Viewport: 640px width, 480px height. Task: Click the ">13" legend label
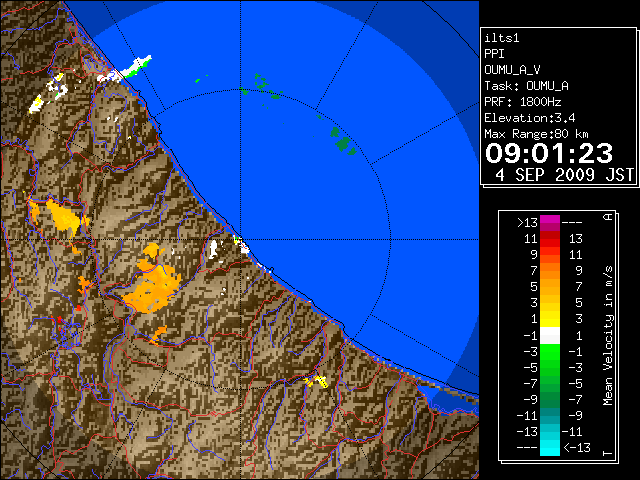click(x=527, y=223)
